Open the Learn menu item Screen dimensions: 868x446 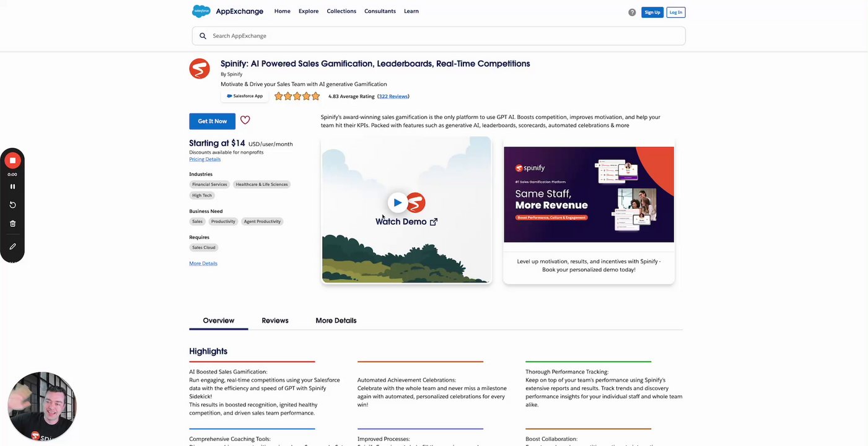[411, 11]
